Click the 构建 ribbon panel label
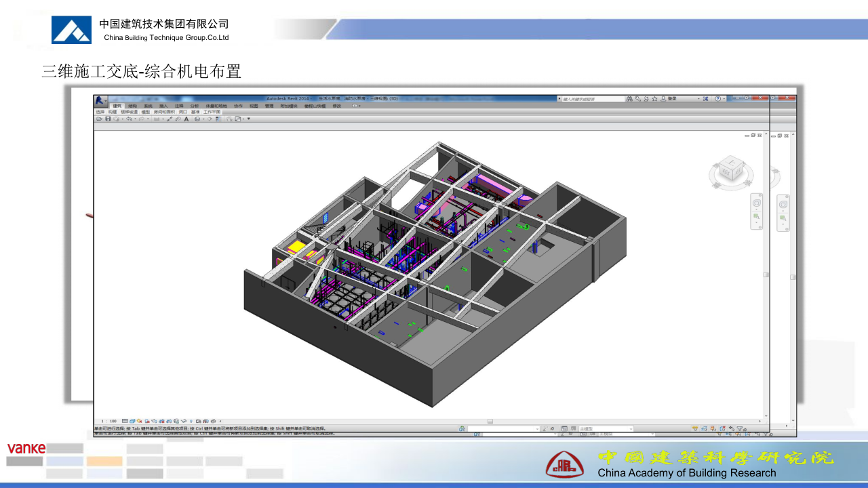868x488 pixels. tap(113, 112)
